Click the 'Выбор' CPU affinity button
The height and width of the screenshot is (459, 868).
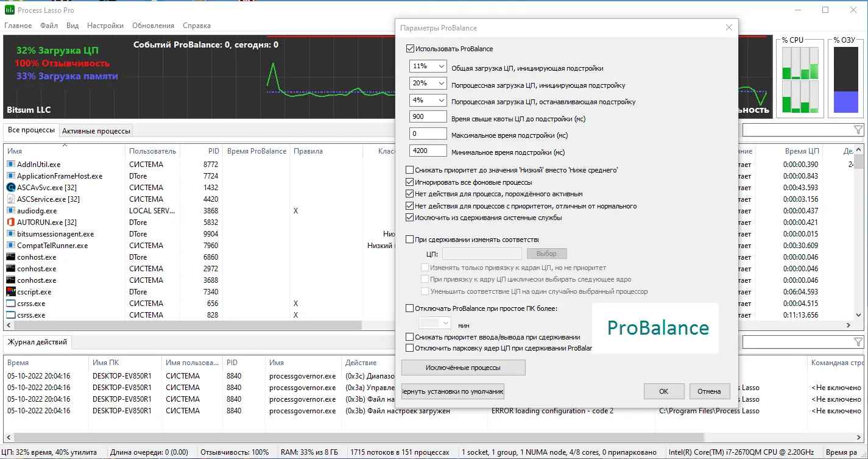click(x=546, y=254)
